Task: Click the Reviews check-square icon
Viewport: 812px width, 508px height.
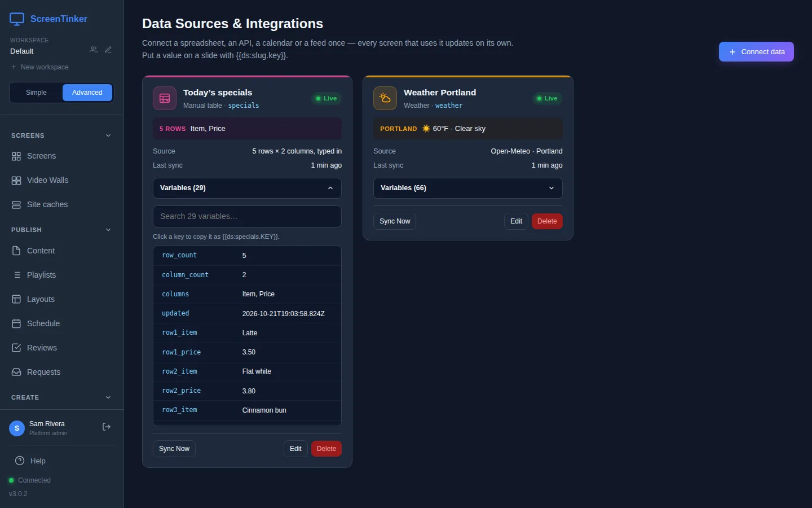Action: (16, 348)
